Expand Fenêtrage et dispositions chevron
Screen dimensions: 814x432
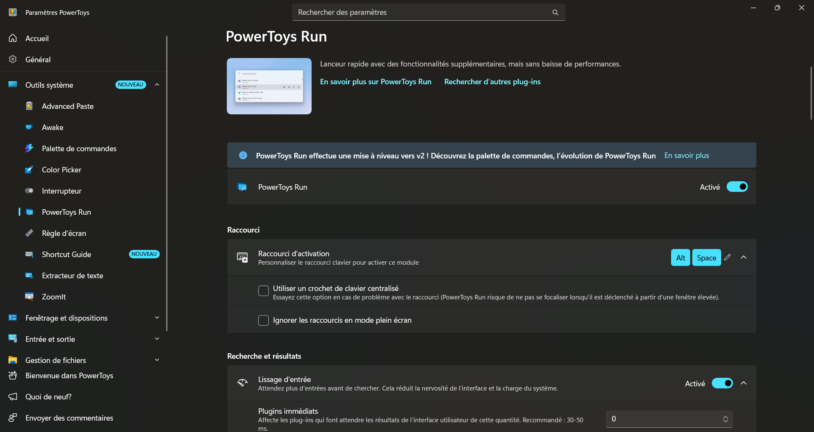tap(157, 318)
